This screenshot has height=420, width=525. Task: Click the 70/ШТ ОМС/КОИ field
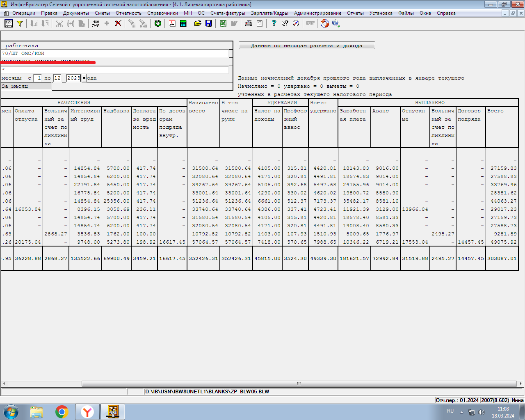tap(115, 54)
